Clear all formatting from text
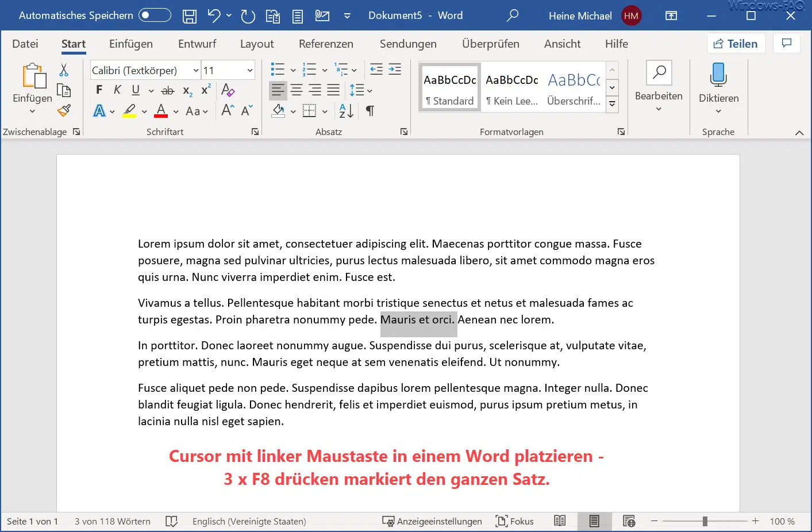This screenshot has width=812, height=532. point(228,90)
